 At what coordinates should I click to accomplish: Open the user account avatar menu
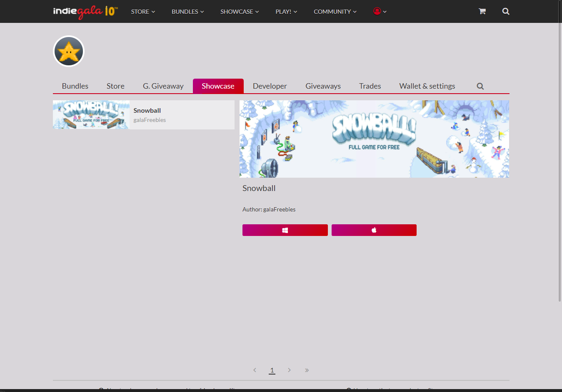tap(380, 11)
